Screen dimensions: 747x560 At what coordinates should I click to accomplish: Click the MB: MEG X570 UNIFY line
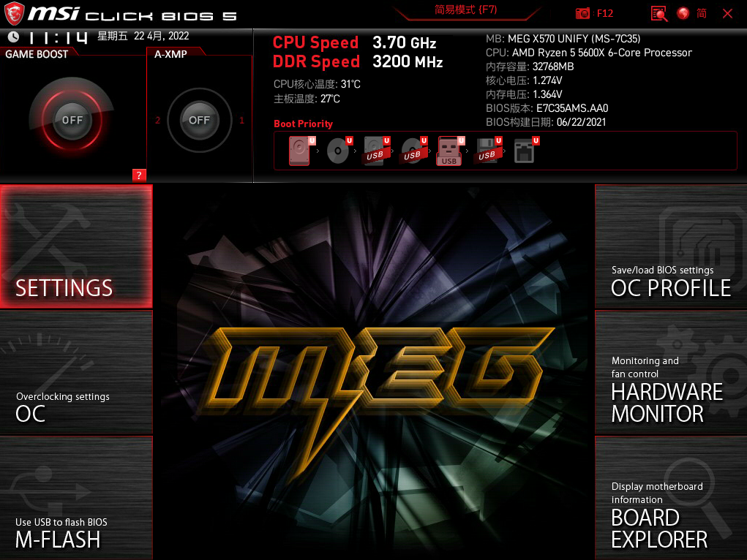coord(563,39)
